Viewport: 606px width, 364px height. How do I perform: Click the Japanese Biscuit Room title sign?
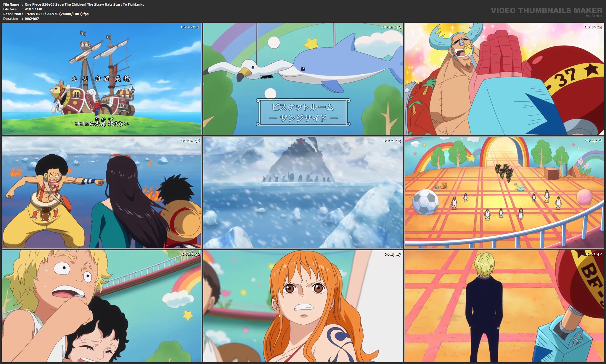coord(303,112)
